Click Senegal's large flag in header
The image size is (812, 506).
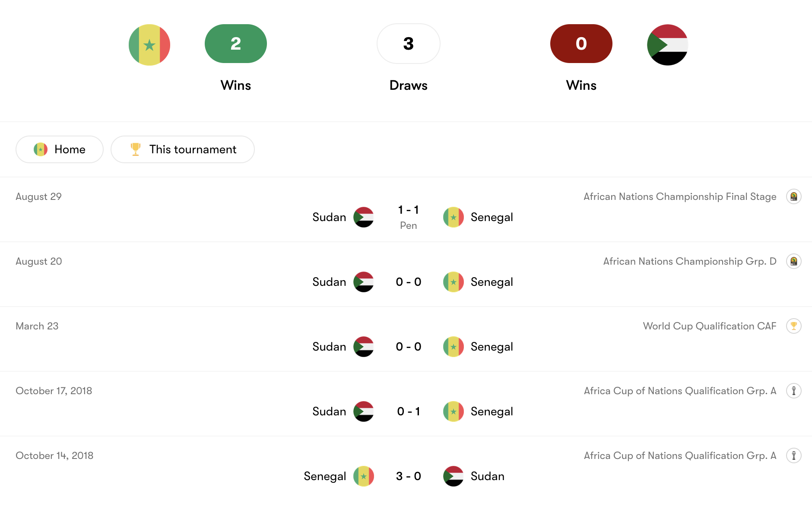[149, 45]
